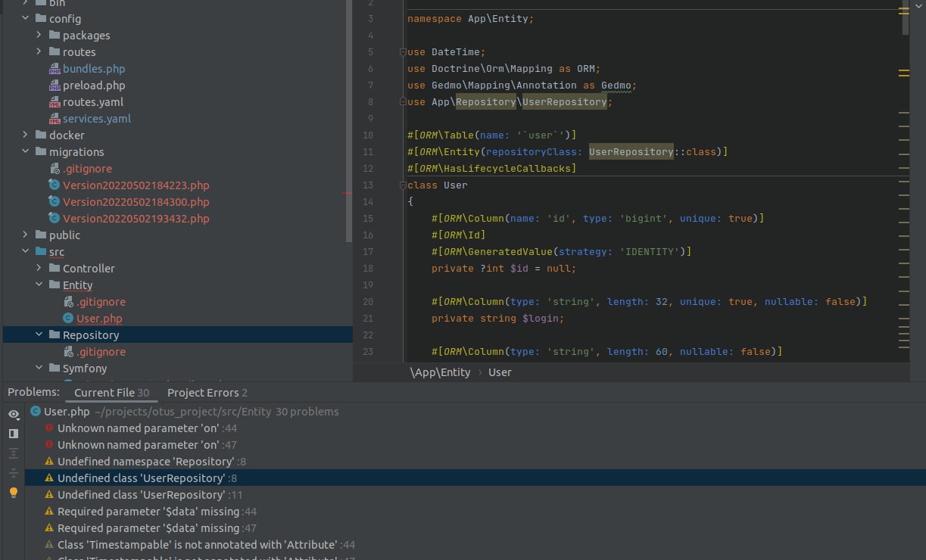Click the public folder icon

coord(41,235)
